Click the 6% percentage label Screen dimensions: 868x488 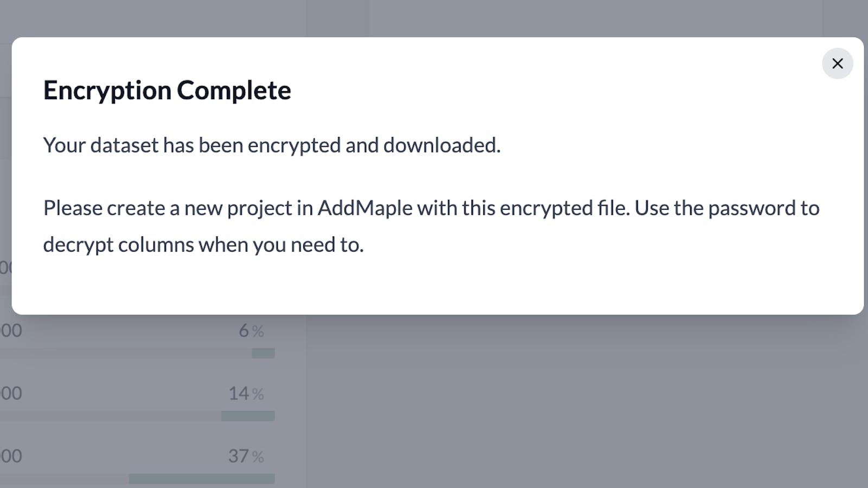(252, 331)
